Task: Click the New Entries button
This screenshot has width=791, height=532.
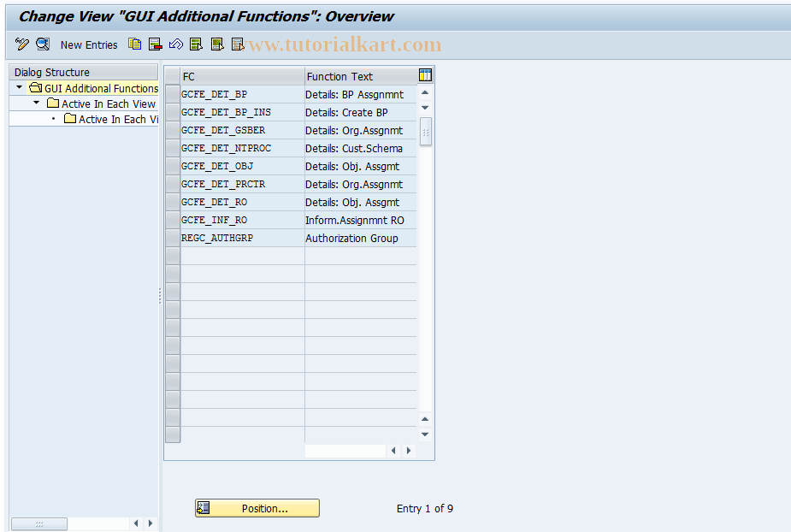Action: 89,44
